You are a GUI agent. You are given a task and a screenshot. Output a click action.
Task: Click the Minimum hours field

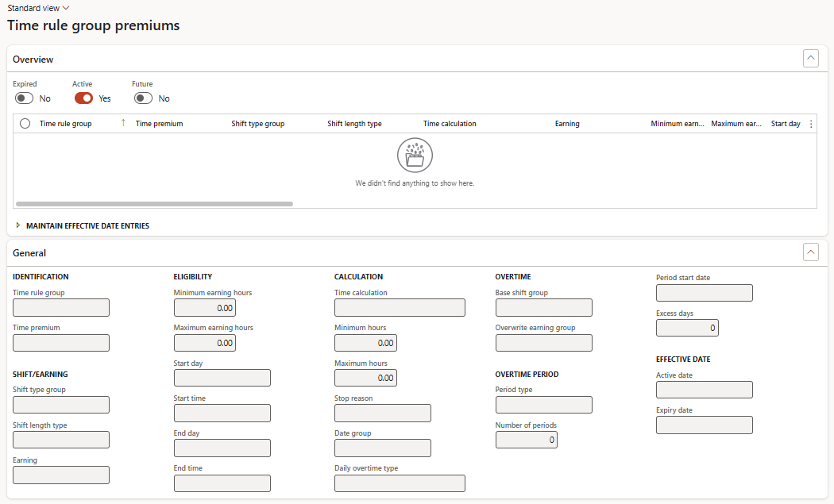pyautogui.click(x=365, y=343)
